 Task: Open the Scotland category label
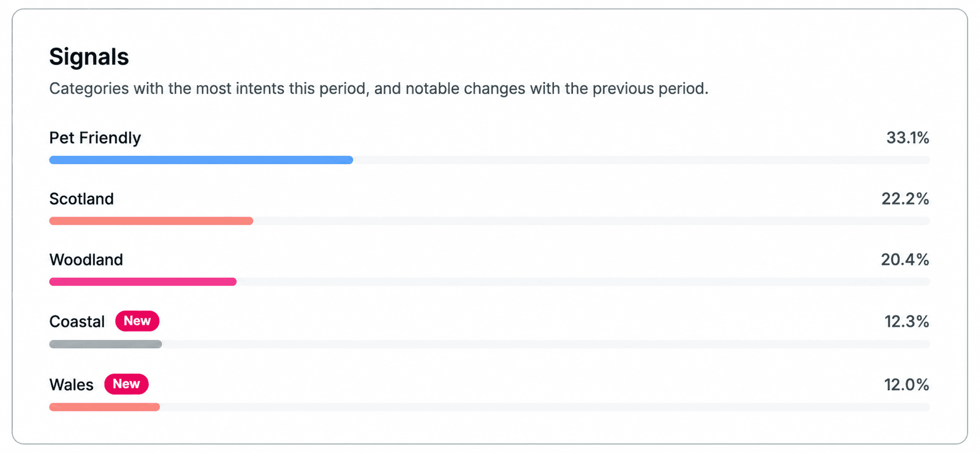pos(81,199)
